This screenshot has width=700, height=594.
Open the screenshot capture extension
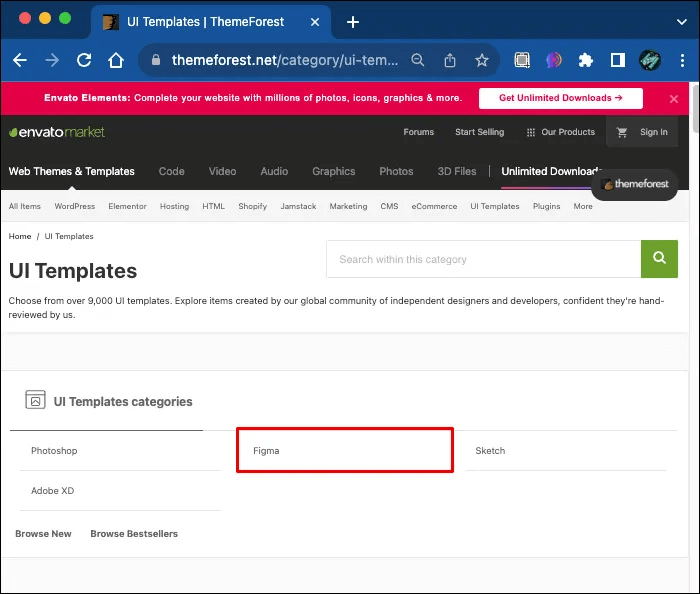click(522, 60)
